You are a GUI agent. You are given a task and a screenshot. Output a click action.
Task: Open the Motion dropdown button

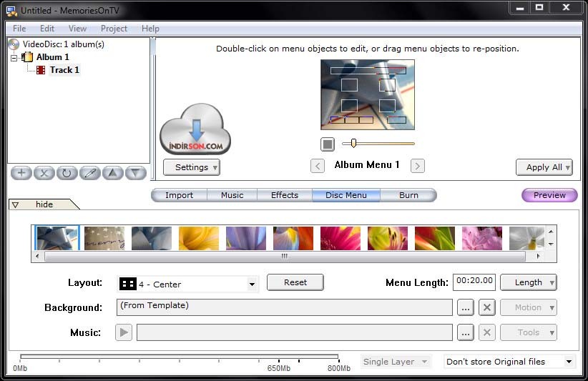coord(529,307)
